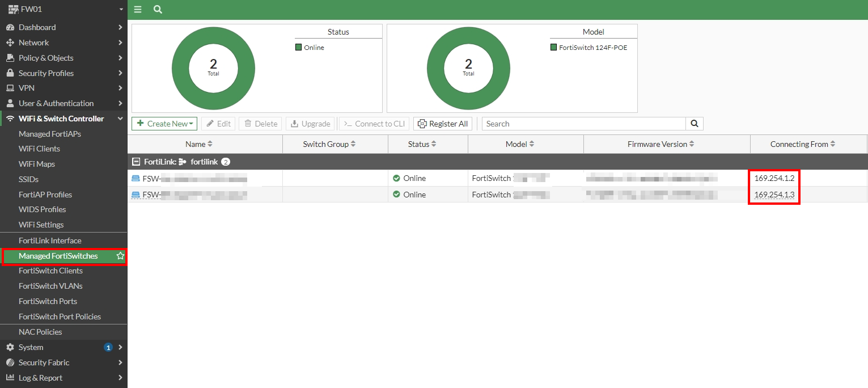The image size is (868, 388).
Task: Click the Network cross-arrows icon
Action: point(10,43)
